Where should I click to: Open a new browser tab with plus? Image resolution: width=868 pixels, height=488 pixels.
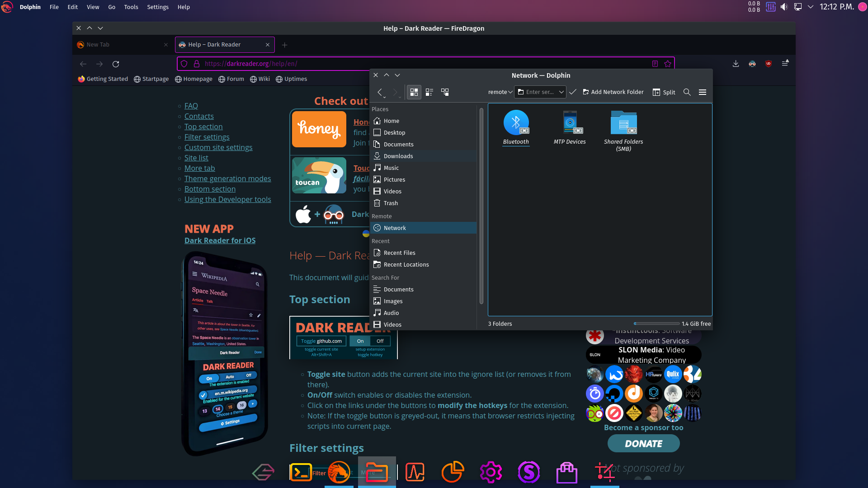(284, 45)
